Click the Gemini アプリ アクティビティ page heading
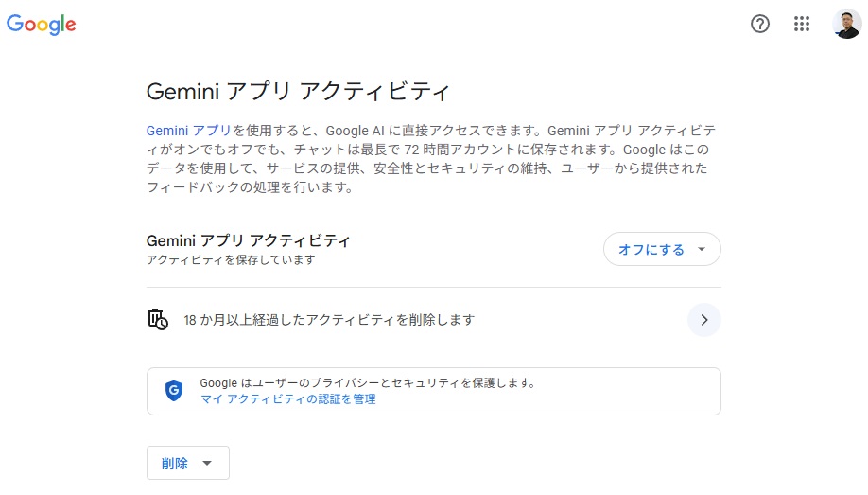Image resolution: width=868 pixels, height=495 pixels. [x=298, y=92]
